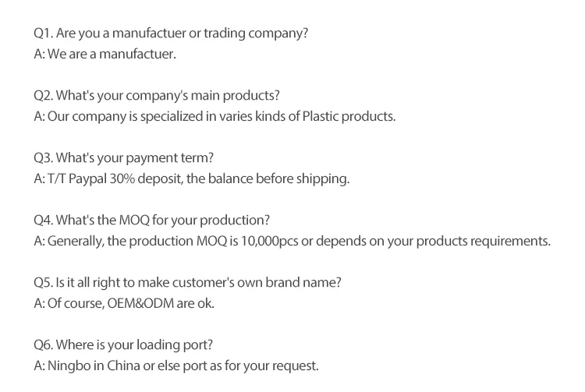Click the Q3 payment term question
Viewport: 585px width, 392px height.
(x=123, y=158)
